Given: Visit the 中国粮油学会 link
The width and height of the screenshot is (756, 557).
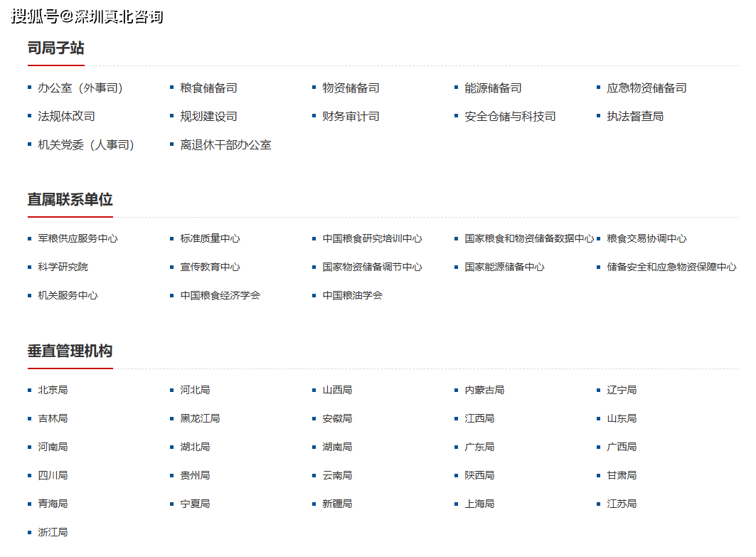Looking at the screenshot, I should pyautogui.click(x=352, y=295).
